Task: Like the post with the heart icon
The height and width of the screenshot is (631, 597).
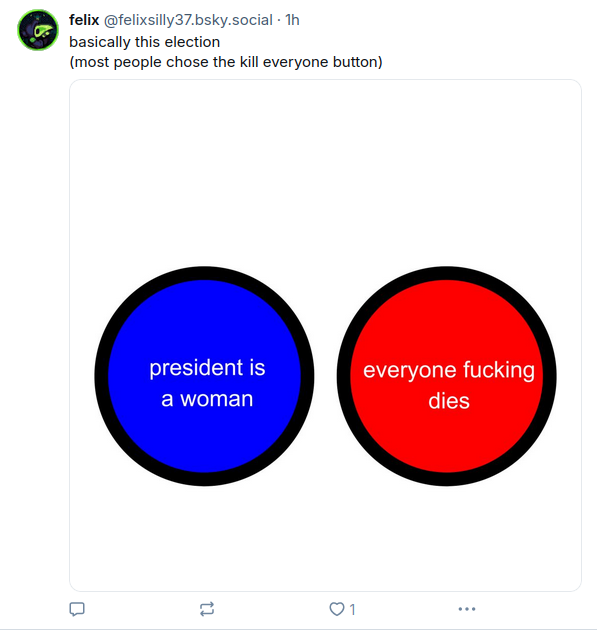Action: [x=337, y=609]
